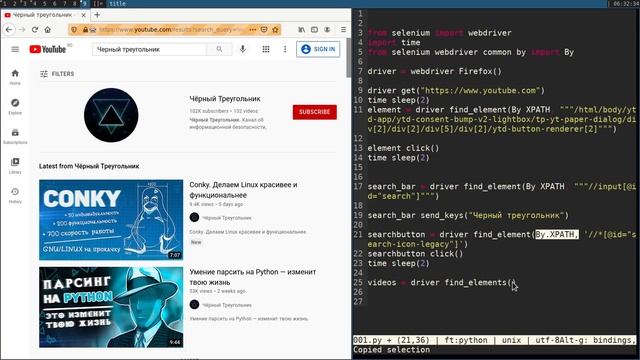The height and width of the screenshot is (360, 640).
Task: Click line 9 driver.get youtube URL
Action: pyautogui.click(x=456, y=91)
